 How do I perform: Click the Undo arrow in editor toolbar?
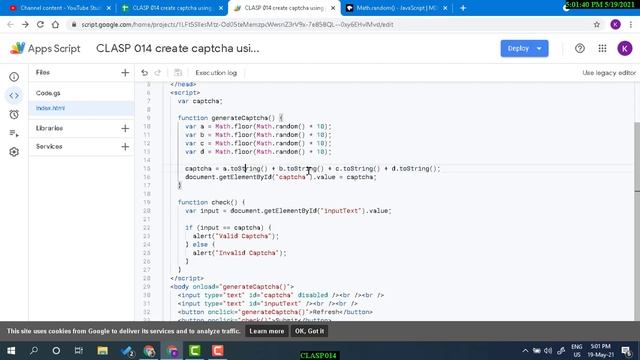(x=144, y=73)
